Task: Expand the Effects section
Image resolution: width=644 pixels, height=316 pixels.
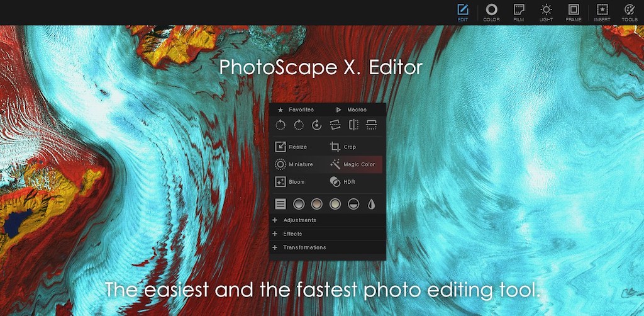Action: tap(292, 234)
